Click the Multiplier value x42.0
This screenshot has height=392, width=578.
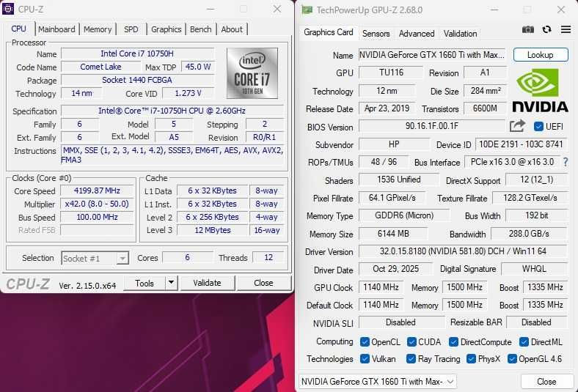[97, 204]
